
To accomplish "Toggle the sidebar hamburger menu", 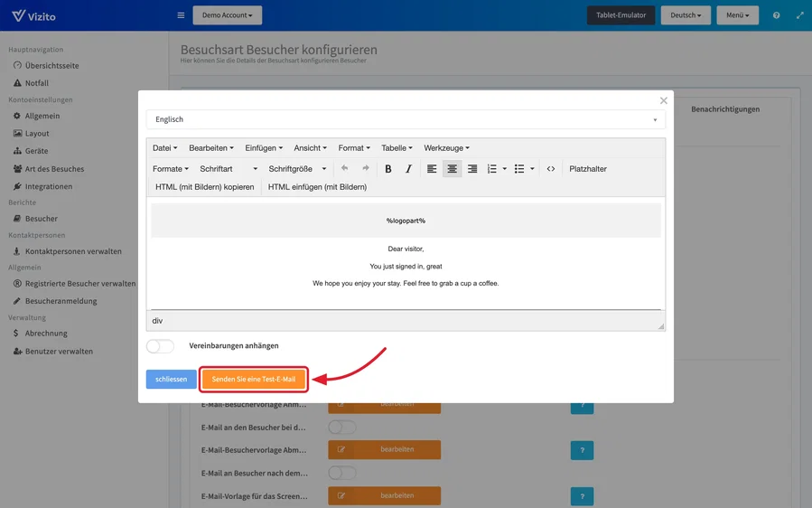I will point(181,15).
